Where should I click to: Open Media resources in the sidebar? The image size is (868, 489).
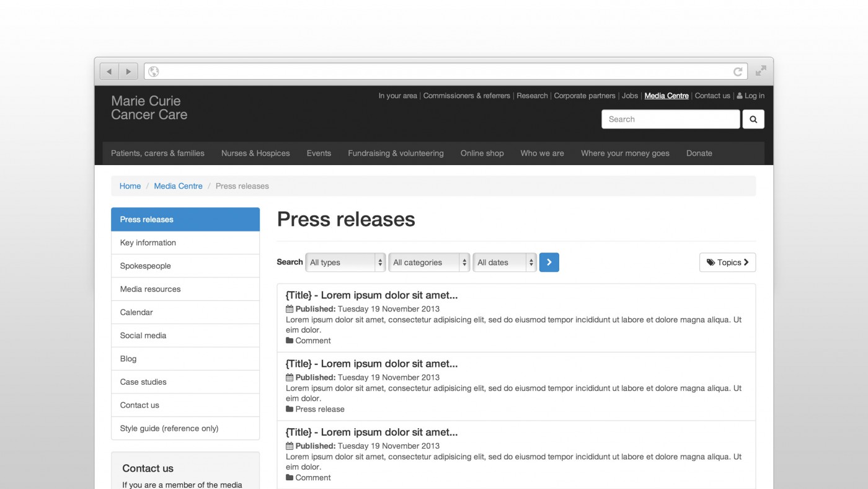(185, 289)
